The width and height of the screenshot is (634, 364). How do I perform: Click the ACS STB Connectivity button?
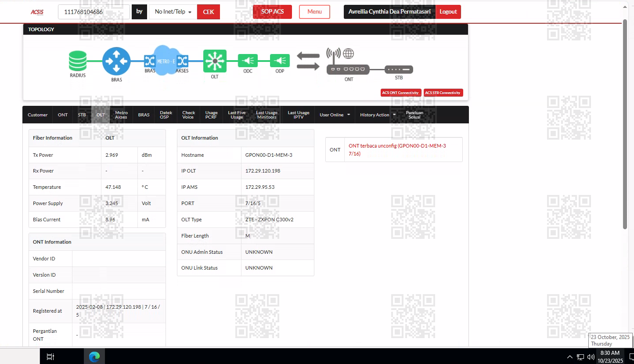(x=443, y=93)
